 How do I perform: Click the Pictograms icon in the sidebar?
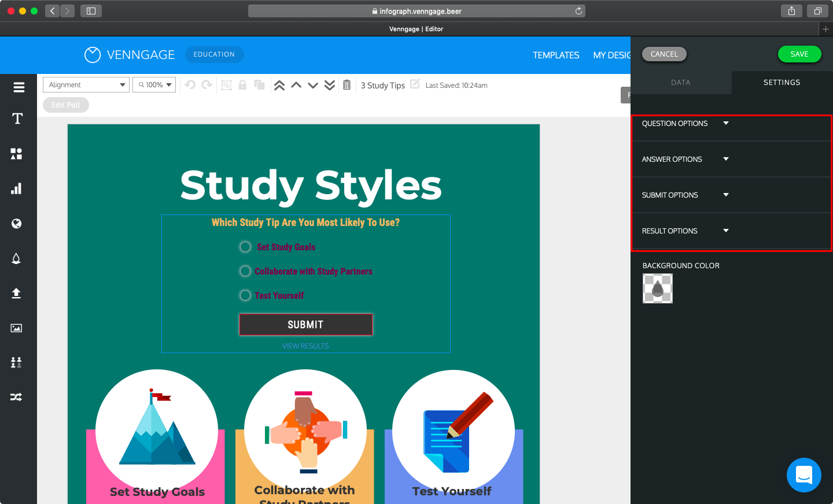[18, 362]
